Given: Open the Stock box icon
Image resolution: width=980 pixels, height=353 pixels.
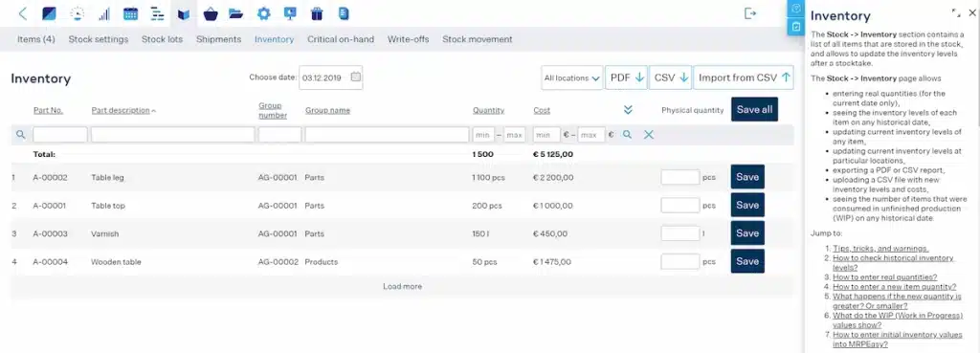Looking at the screenshot, I should tap(184, 13).
